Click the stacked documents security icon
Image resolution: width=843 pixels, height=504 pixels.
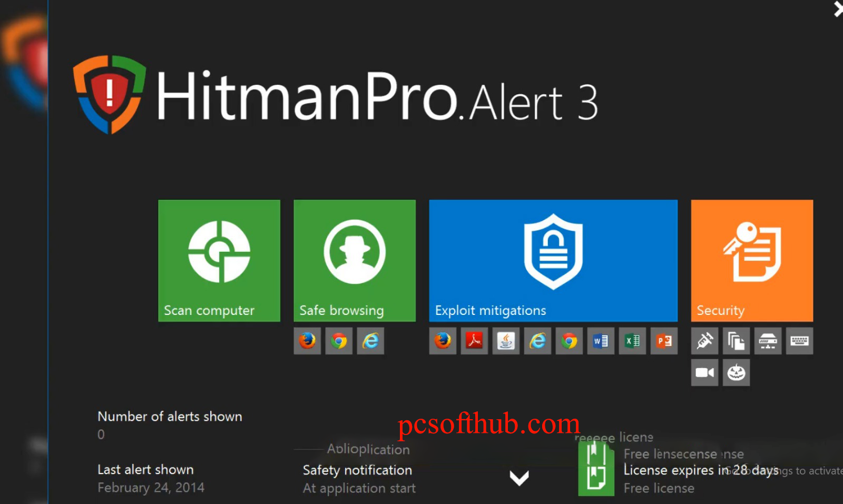coord(736,341)
